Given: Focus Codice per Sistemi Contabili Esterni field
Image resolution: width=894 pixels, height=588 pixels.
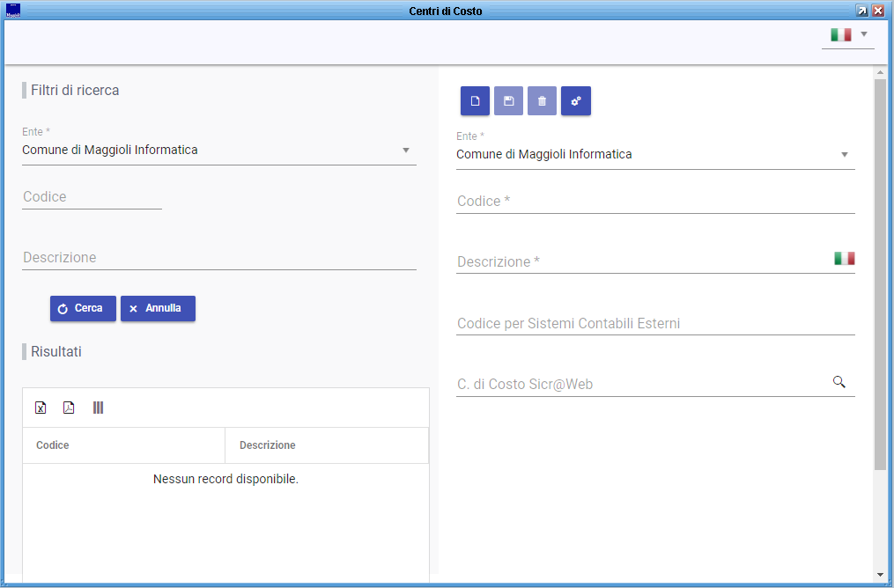Looking at the screenshot, I should coord(655,323).
